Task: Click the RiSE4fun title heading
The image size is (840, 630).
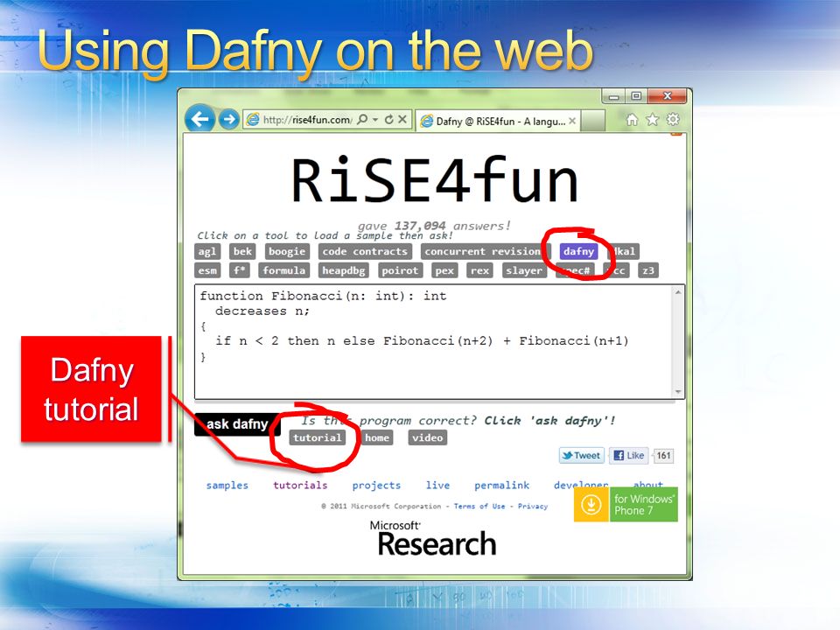Action: pos(435,179)
